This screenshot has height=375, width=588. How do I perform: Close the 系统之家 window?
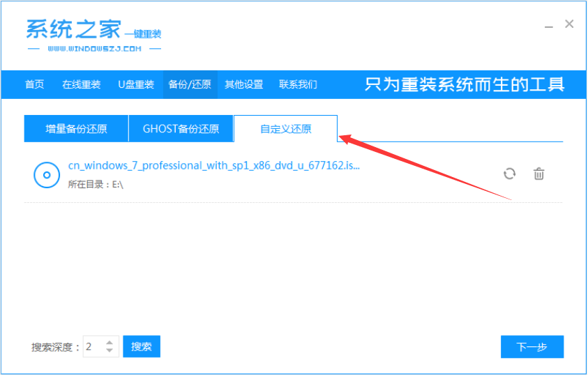tap(569, 24)
